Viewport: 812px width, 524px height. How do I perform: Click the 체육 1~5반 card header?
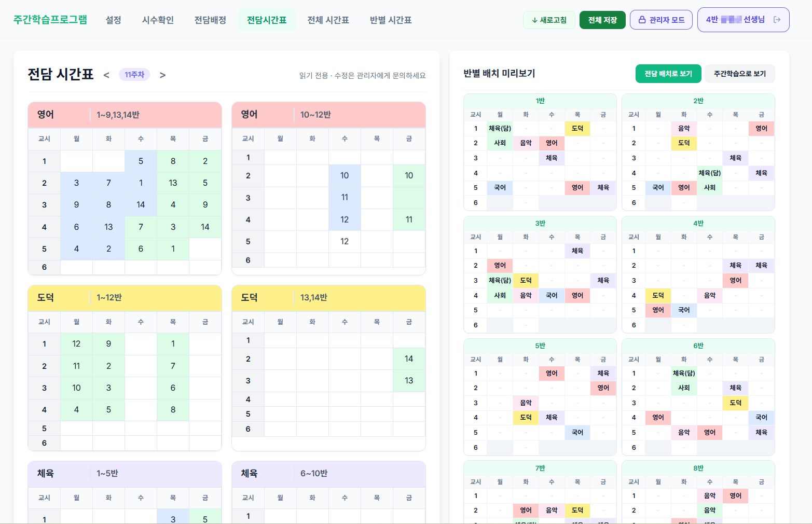pos(125,474)
